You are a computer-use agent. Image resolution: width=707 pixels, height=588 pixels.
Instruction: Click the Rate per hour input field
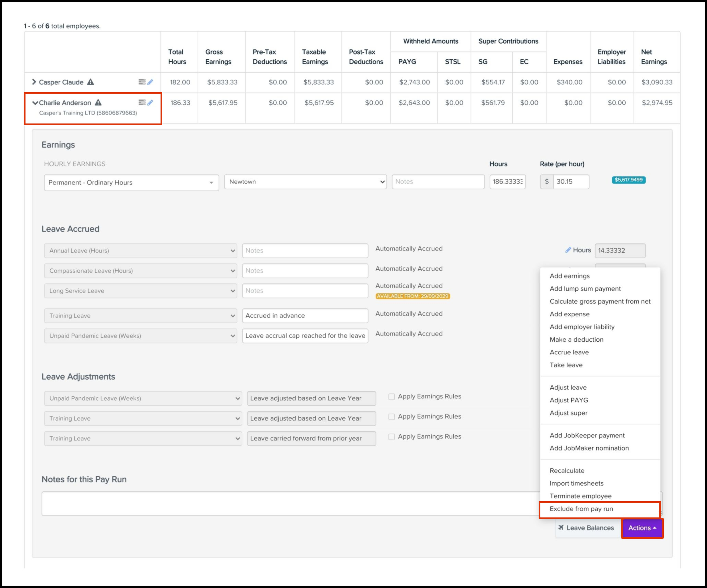[x=571, y=181]
